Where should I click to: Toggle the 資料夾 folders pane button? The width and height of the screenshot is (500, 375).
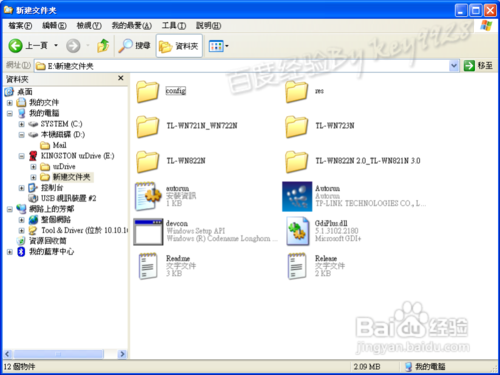[x=179, y=46]
